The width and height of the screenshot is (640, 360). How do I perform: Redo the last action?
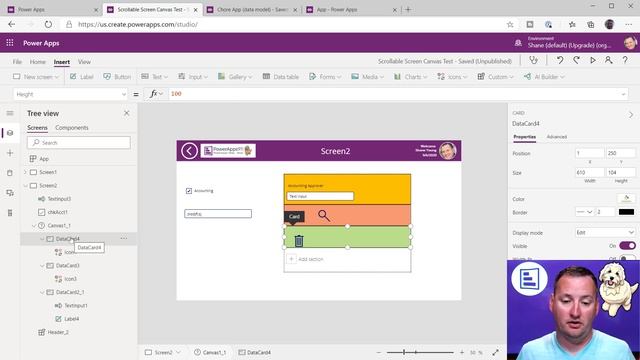(576, 60)
